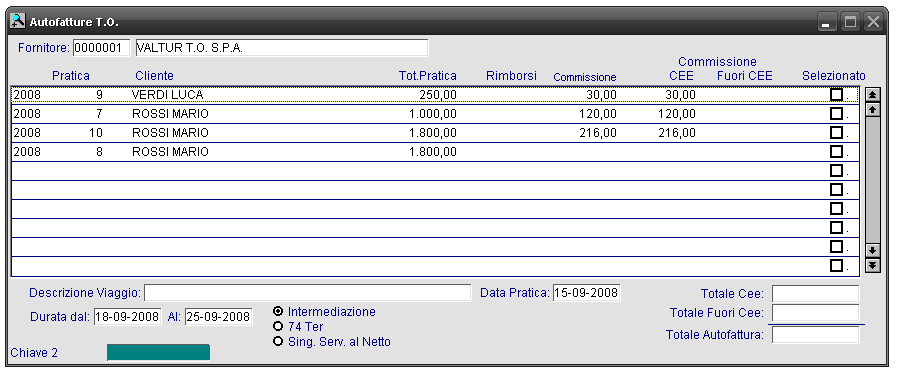Screen dimensions: 897x376
Task: Click the Durata dal field 18-09-2008
Action: tap(128, 316)
